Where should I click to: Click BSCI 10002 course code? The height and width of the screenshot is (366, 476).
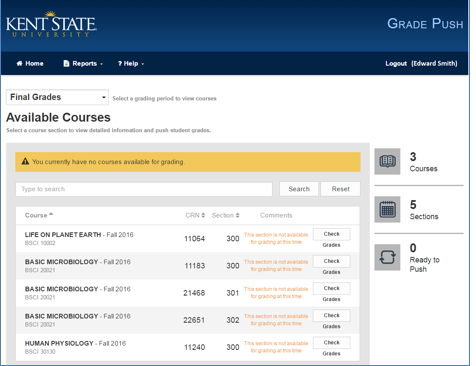(40, 243)
